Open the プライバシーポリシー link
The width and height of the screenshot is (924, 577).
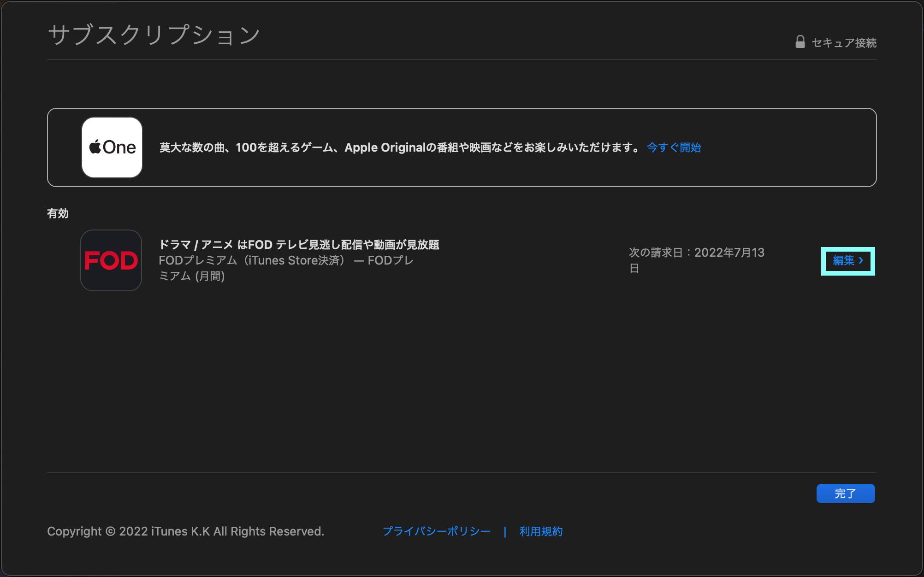(436, 531)
